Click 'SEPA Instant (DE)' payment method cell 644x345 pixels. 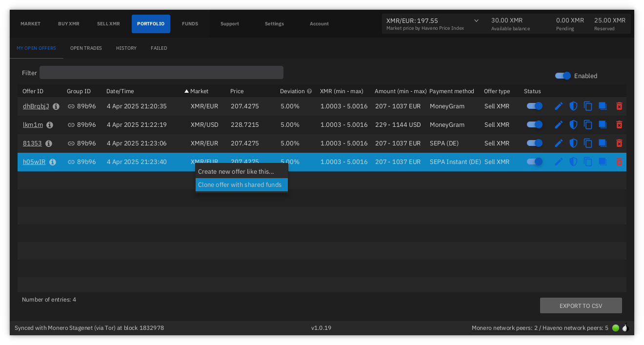point(455,162)
